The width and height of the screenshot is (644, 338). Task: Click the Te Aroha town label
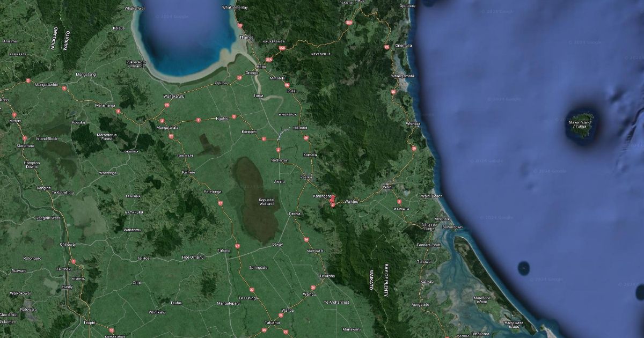[x=327, y=276]
